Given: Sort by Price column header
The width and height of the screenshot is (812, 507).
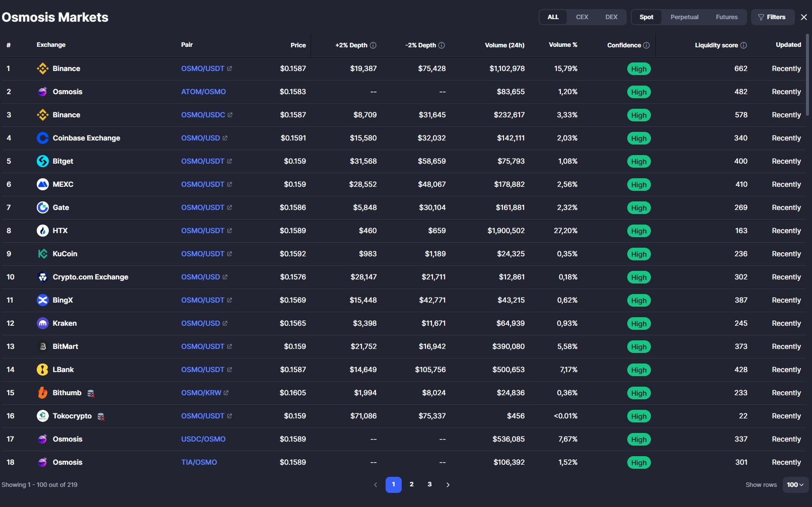Looking at the screenshot, I should tap(298, 45).
